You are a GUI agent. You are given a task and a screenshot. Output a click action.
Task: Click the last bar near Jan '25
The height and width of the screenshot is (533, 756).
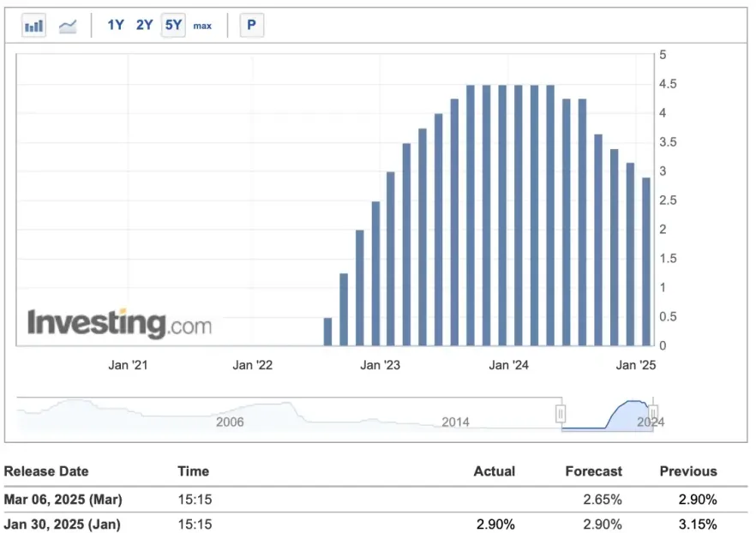click(646, 261)
